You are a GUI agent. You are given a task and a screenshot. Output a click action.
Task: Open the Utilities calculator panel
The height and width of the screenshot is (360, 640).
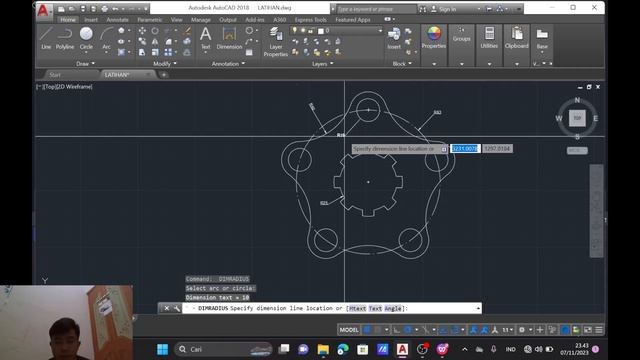point(489,37)
